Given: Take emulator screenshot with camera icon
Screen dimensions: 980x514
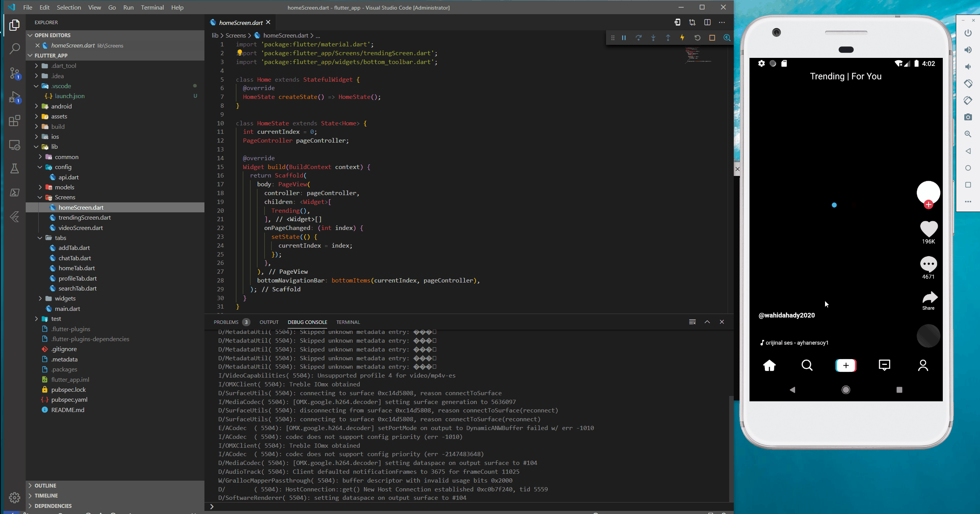Looking at the screenshot, I should tap(968, 117).
